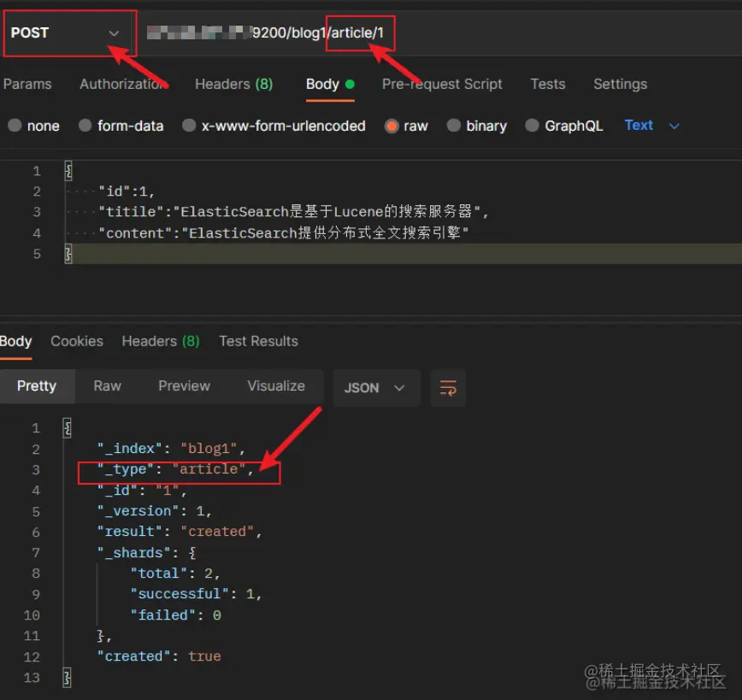Choose the GraphQL body type
The image size is (742, 700).
pos(533,126)
